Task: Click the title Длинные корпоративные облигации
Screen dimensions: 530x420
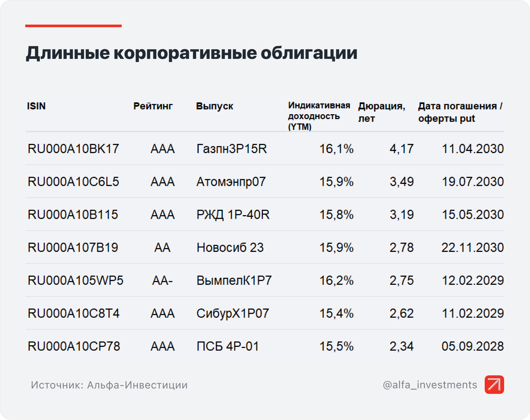Action: tap(192, 53)
